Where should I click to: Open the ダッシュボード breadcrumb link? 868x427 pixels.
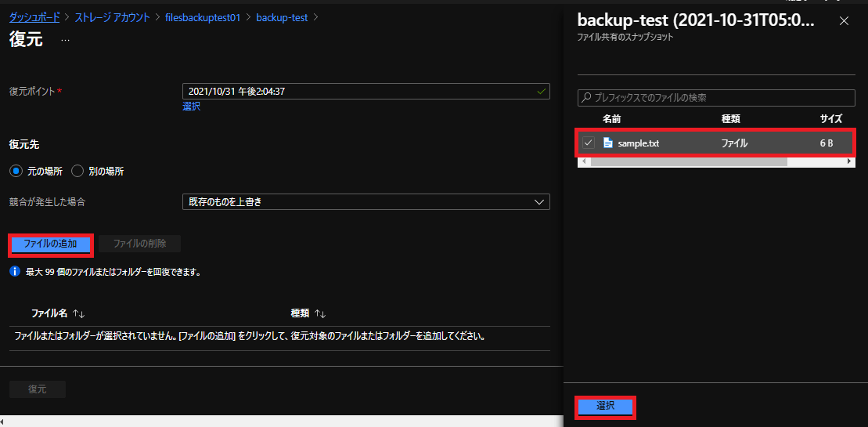pyautogui.click(x=34, y=17)
